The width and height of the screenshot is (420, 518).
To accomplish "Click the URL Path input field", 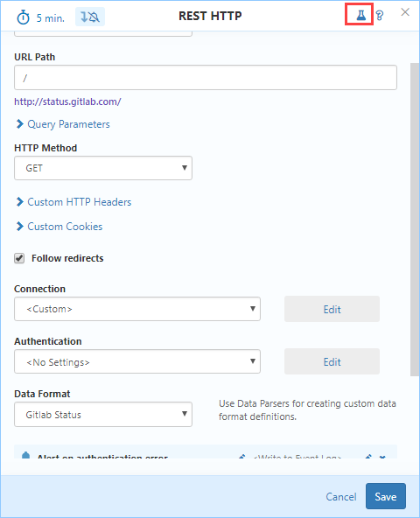I will coord(206,78).
